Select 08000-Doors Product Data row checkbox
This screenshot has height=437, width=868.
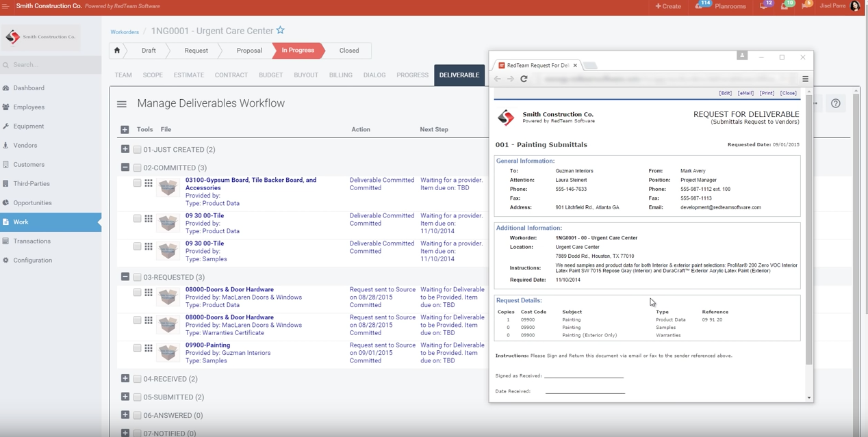(138, 293)
